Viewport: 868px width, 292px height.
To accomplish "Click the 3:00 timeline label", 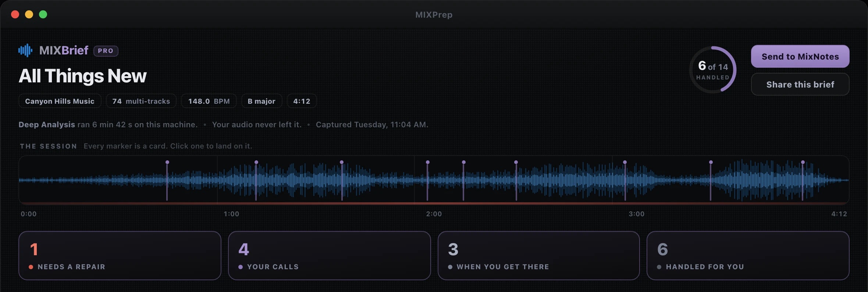I will (x=637, y=214).
